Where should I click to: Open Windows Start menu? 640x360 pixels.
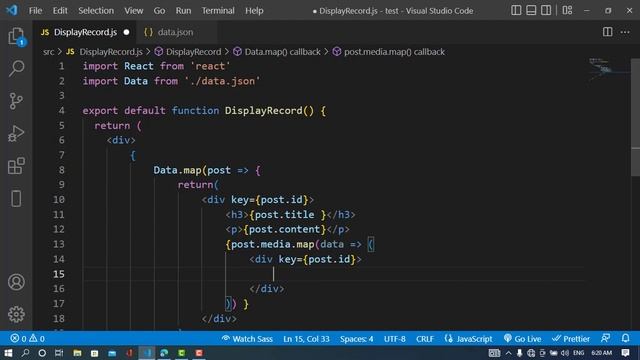(8, 353)
